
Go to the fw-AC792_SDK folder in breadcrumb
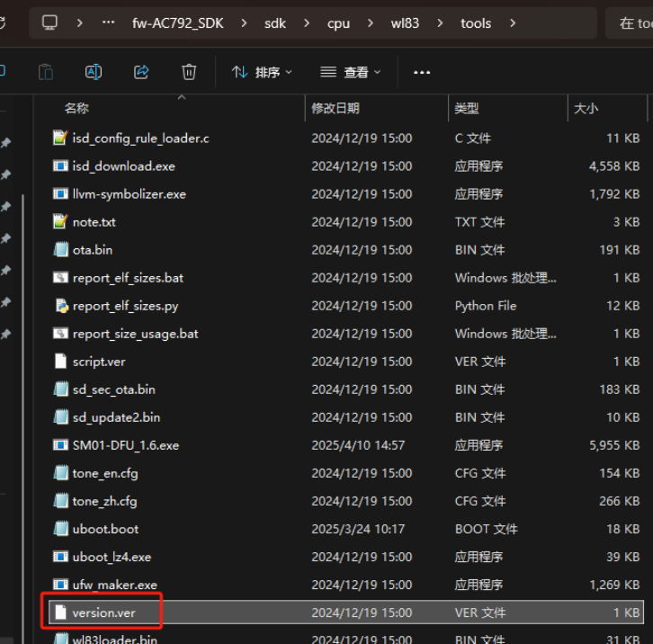tap(178, 23)
